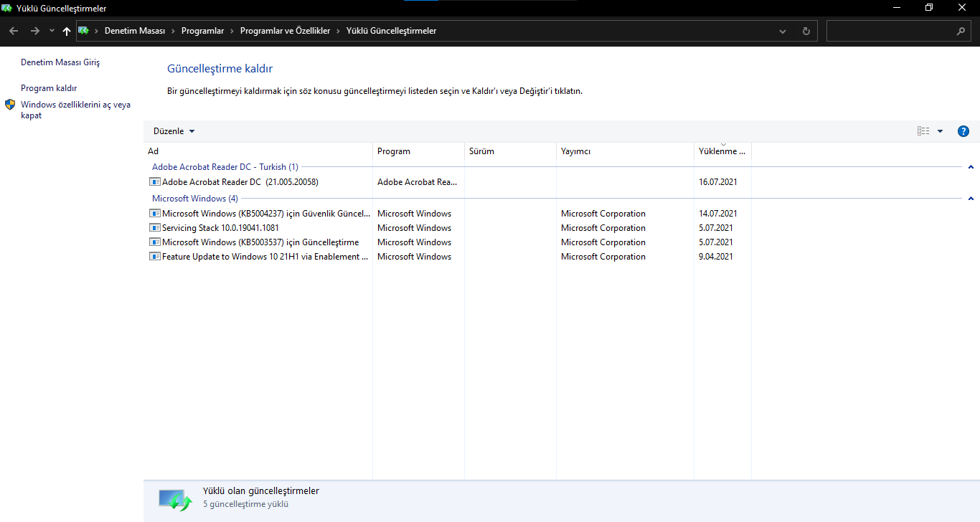The image size is (980, 522).
Task: Restore down the window
Action: click(x=930, y=8)
